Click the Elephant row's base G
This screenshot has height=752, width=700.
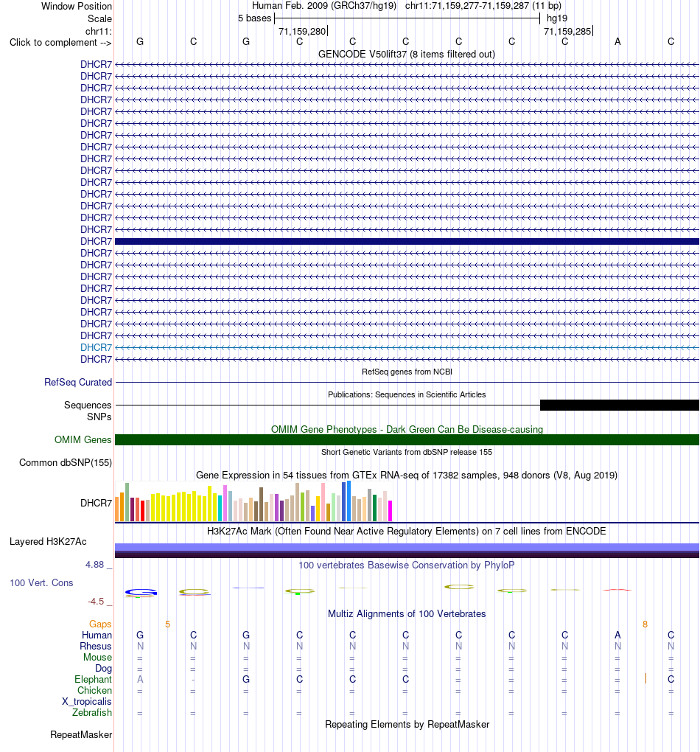246,679
